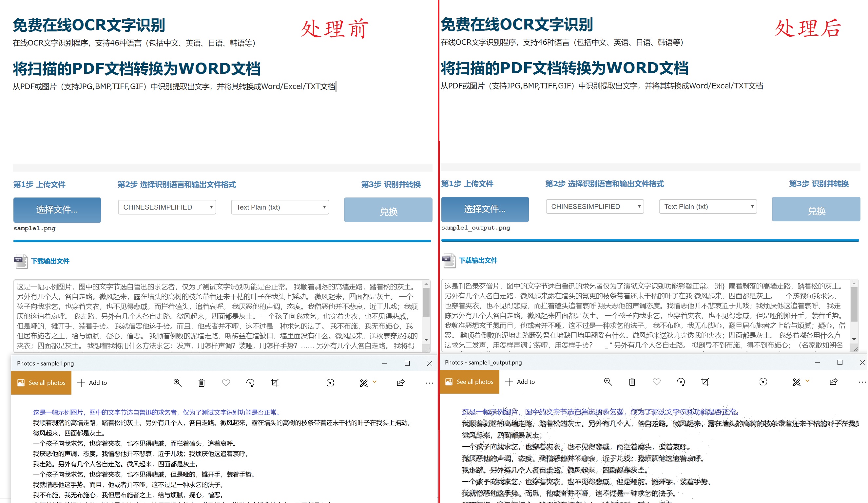Open left CHINESESIMPLIFIED language dropdown
The height and width of the screenshot is (503, 868).
click(x=167, y=207)
